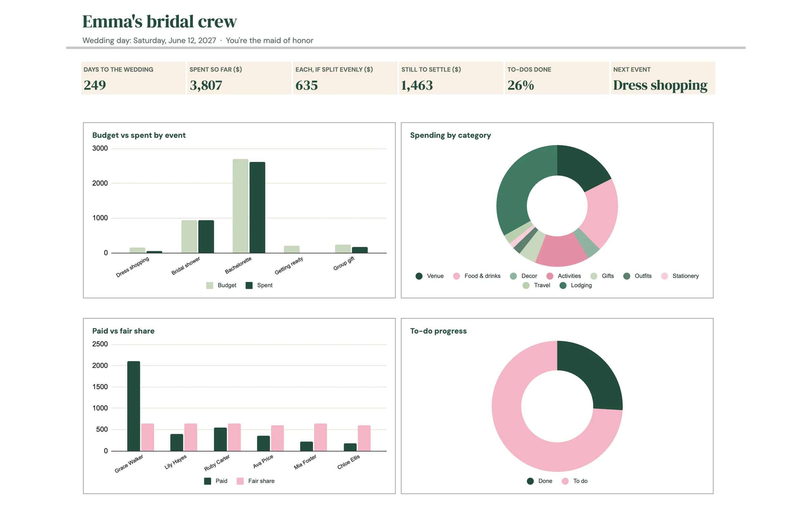The width and height of the screenshot is (812, 508).
Task: Click the Bridal shower axis label
Action: 186,266
